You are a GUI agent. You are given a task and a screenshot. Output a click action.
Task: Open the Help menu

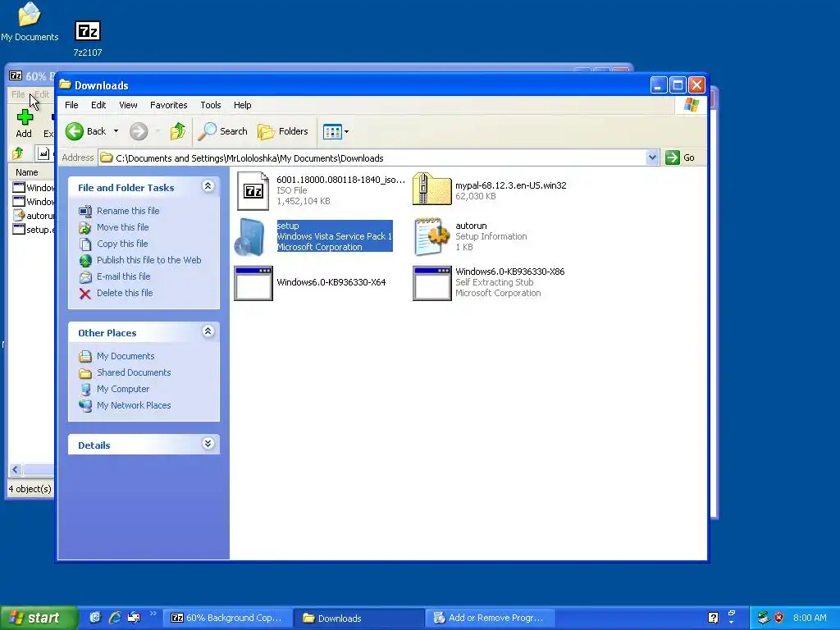(x=242, y=105)
